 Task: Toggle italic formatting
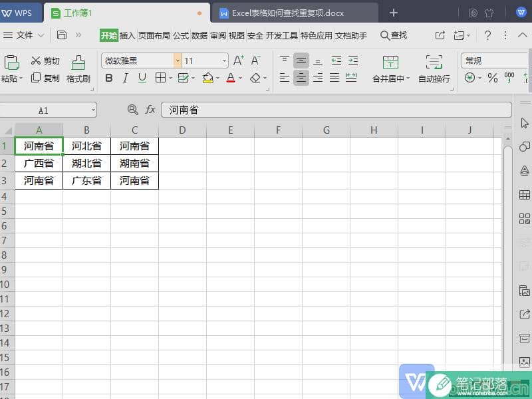pyautogui.click(x=126, y=78)
